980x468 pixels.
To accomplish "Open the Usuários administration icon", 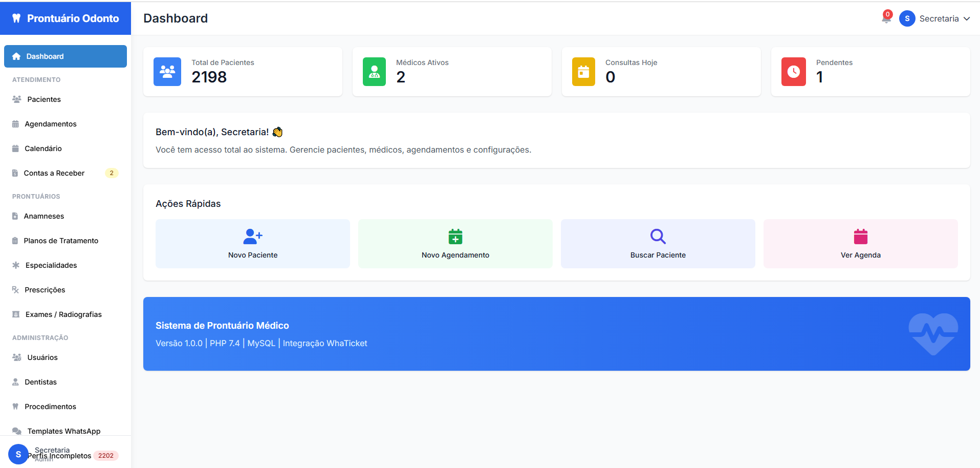I will point(16,357).
